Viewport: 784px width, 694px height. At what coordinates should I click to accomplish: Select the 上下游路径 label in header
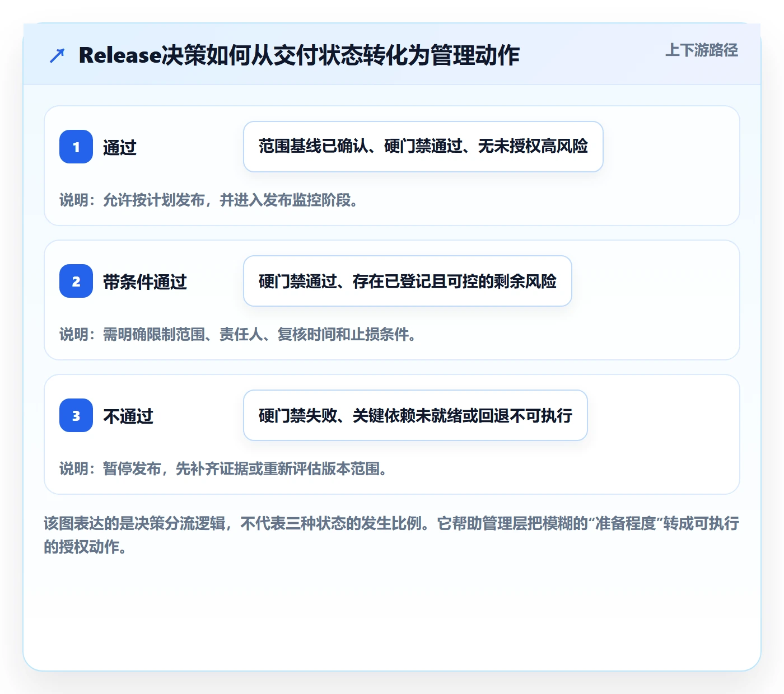pos(702,50)
